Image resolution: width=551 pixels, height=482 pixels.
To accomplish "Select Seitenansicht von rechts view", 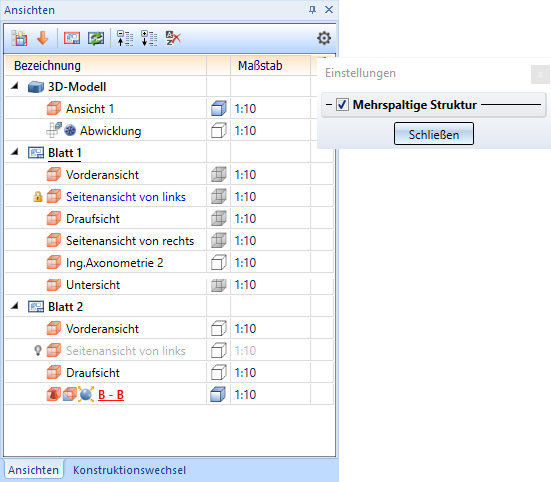I will point(130,241).
